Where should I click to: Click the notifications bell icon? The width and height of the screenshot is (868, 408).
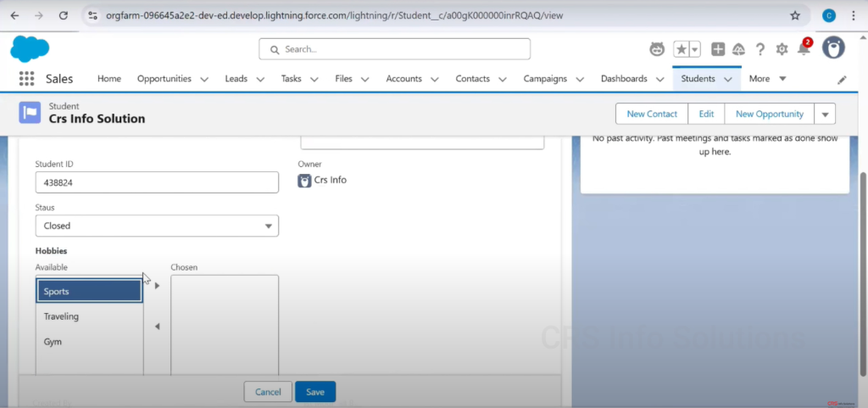point(803,49)
